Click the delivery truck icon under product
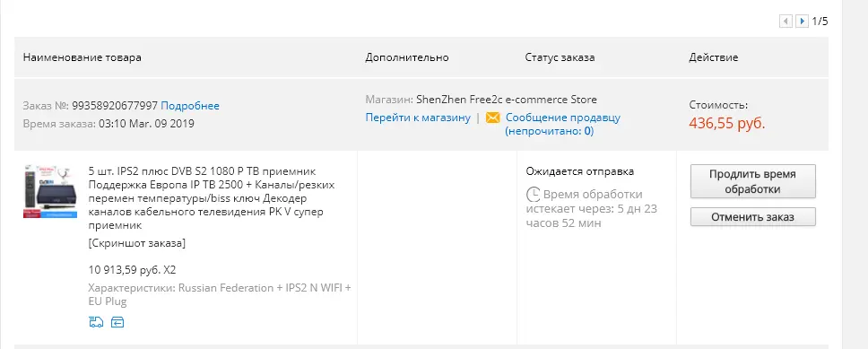 96,322
